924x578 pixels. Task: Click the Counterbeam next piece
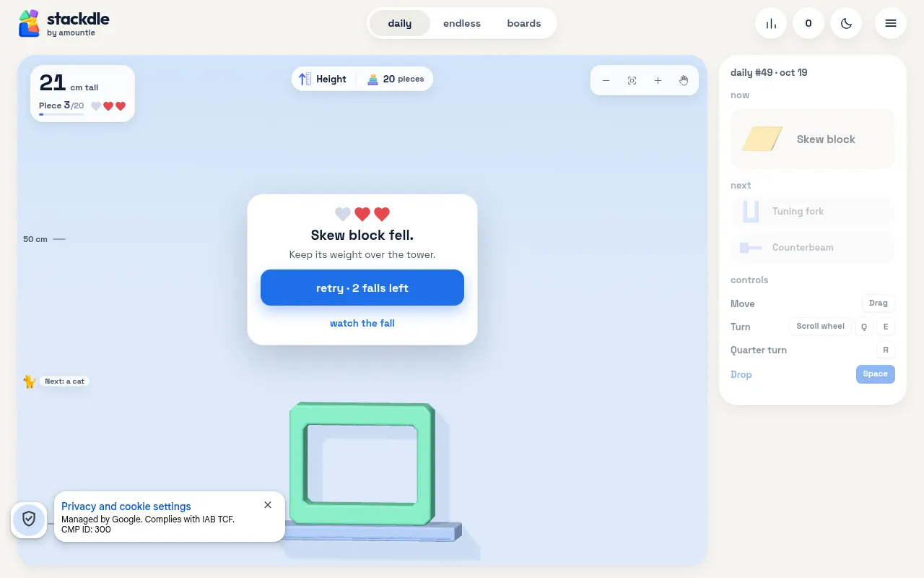(813, 248)
